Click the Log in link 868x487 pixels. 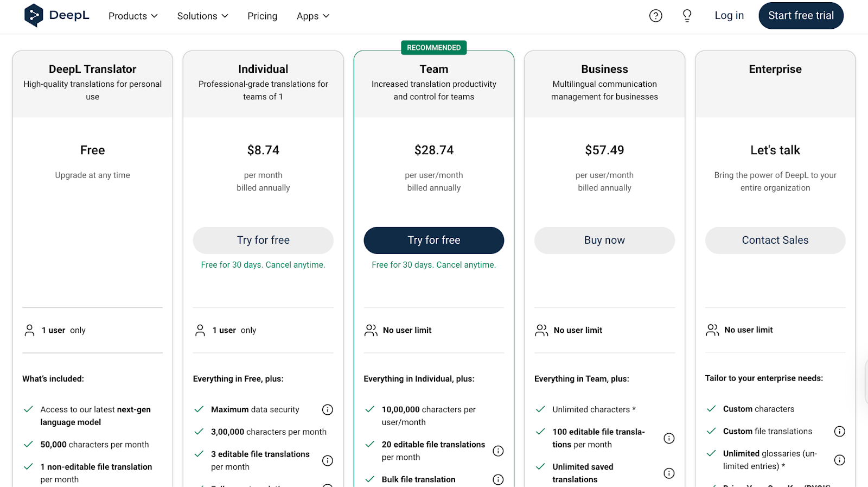pyautogui.click(x=729, y=16)
